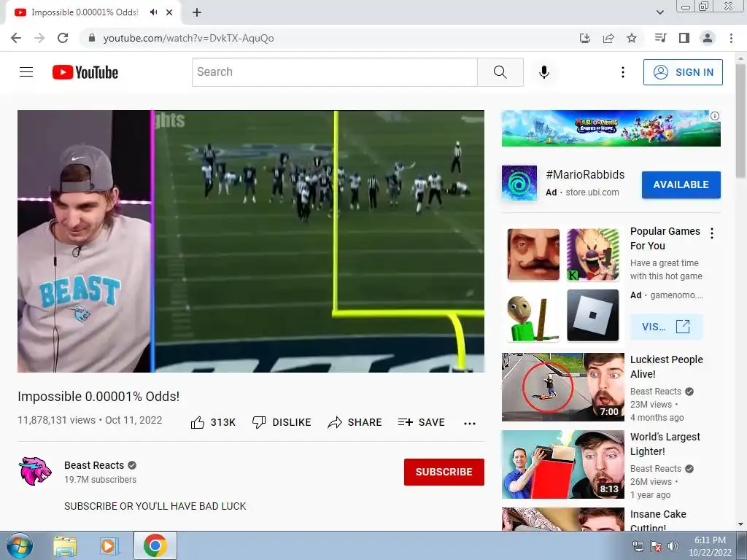Click the install/download page icon
The height and width of the screenshot is (560, 747).
585,38
